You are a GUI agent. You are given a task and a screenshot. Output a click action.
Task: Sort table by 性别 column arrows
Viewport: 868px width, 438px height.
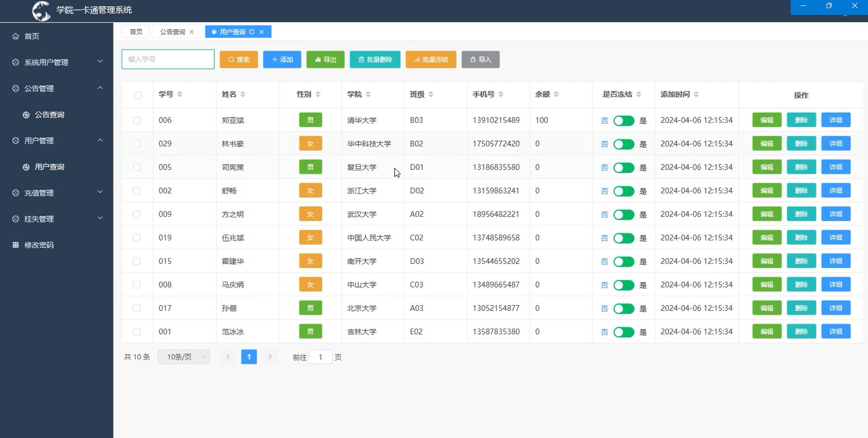coord(318,94)
